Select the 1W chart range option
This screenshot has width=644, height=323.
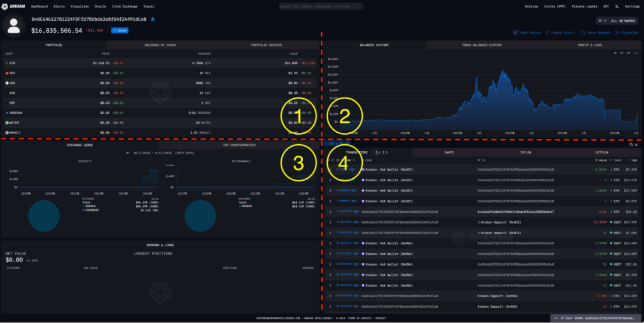615,53
